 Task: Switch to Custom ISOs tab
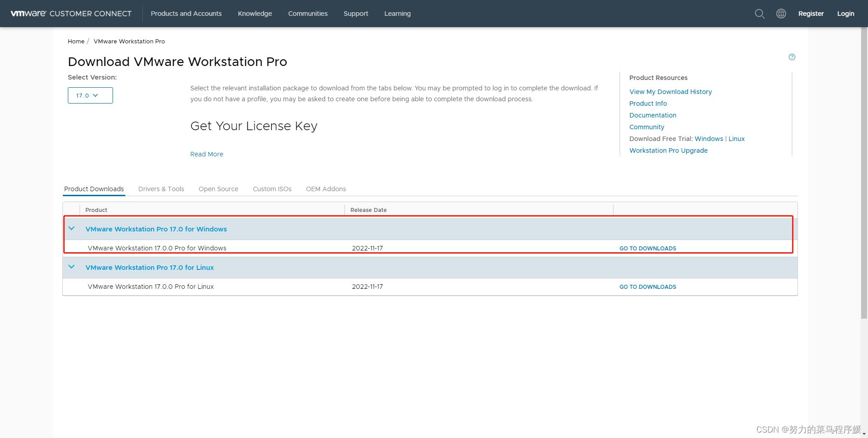272,189
